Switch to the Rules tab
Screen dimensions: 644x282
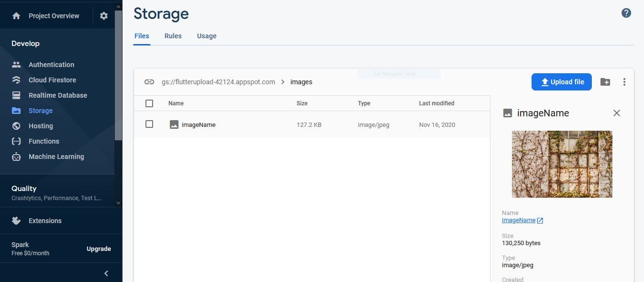point(173,36)
